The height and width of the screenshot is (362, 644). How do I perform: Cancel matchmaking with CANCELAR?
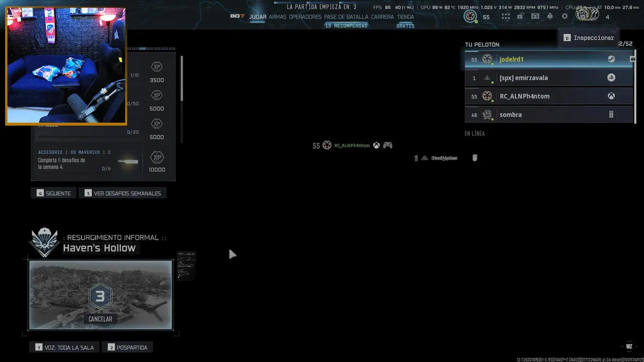pos(100,319)
